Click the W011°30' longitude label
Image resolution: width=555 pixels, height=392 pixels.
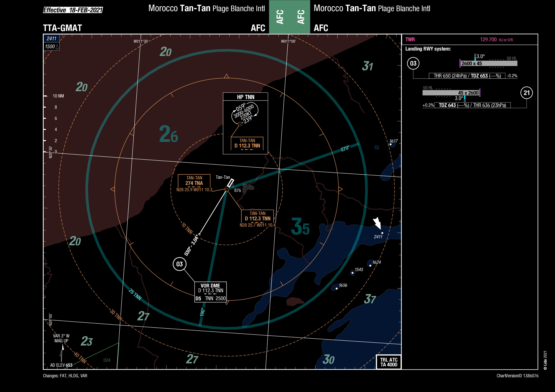point(141,41)
